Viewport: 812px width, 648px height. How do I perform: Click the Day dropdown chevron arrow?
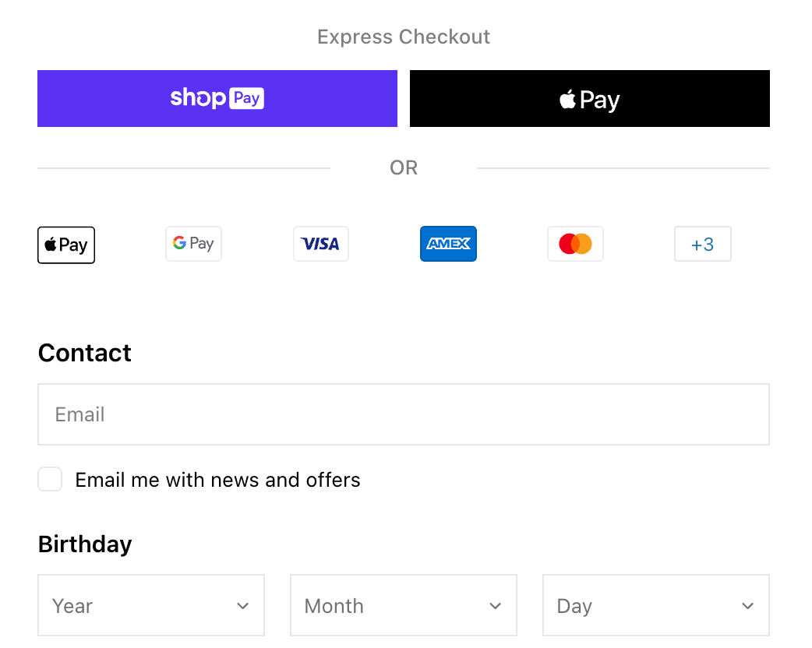pyautogui.click(x=747, y=605)
